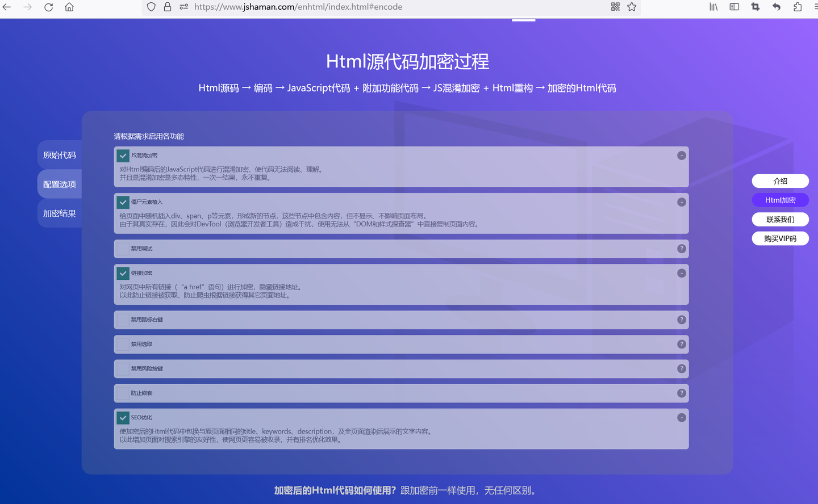The height and width of the screenshot is (504, 818).
Task: Click the 购买VIP码 button
Action: click(x=780, y=238)
